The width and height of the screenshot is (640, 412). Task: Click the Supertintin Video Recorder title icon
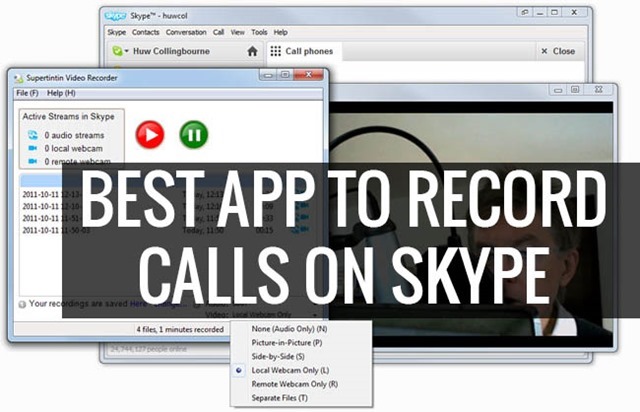click(19, 78)
